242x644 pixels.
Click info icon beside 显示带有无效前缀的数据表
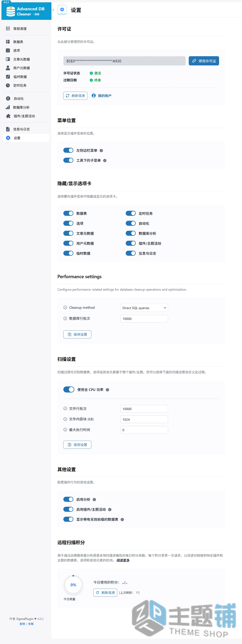point(122,520)
